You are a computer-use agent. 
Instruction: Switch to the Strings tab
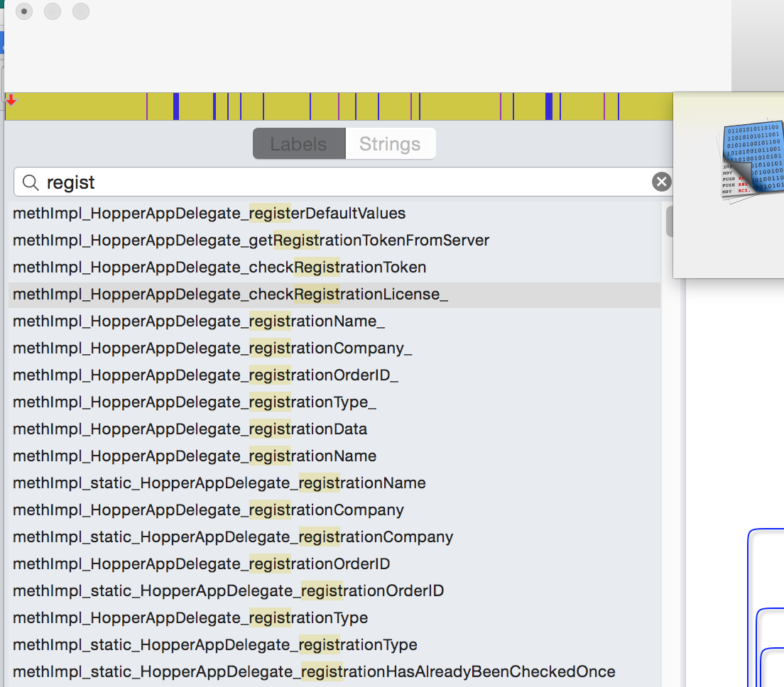[390, 144]
